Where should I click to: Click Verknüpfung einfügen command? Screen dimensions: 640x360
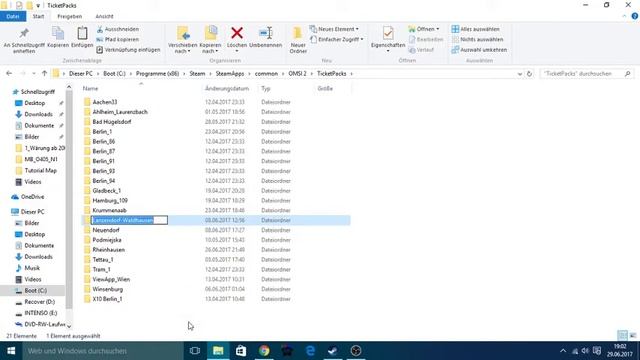129,50
